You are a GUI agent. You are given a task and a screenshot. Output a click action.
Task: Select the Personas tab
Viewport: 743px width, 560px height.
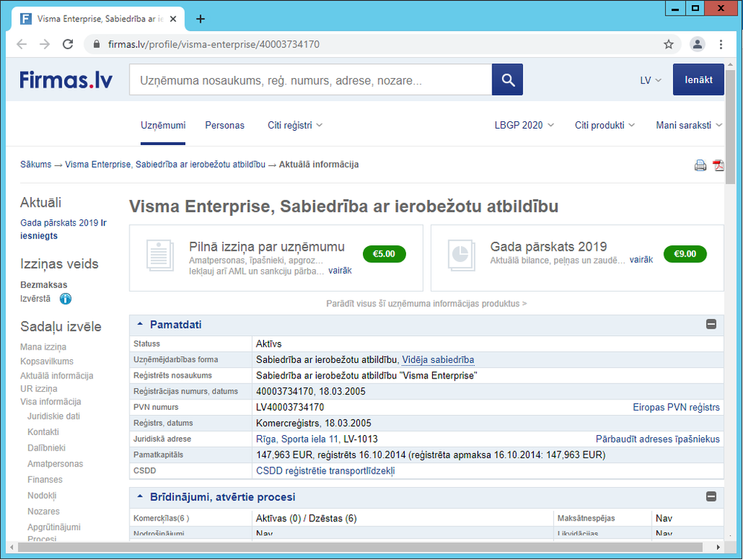(225, 125)
